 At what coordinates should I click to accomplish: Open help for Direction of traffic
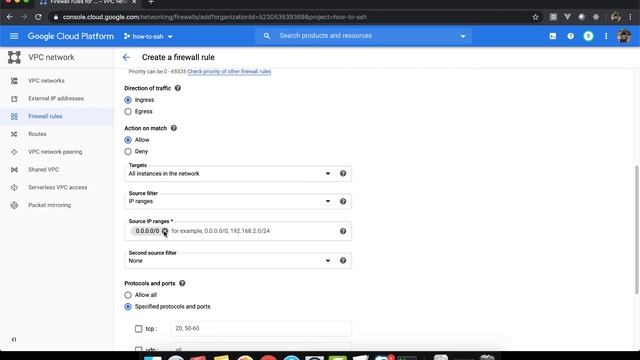click(x=178, y=88)
